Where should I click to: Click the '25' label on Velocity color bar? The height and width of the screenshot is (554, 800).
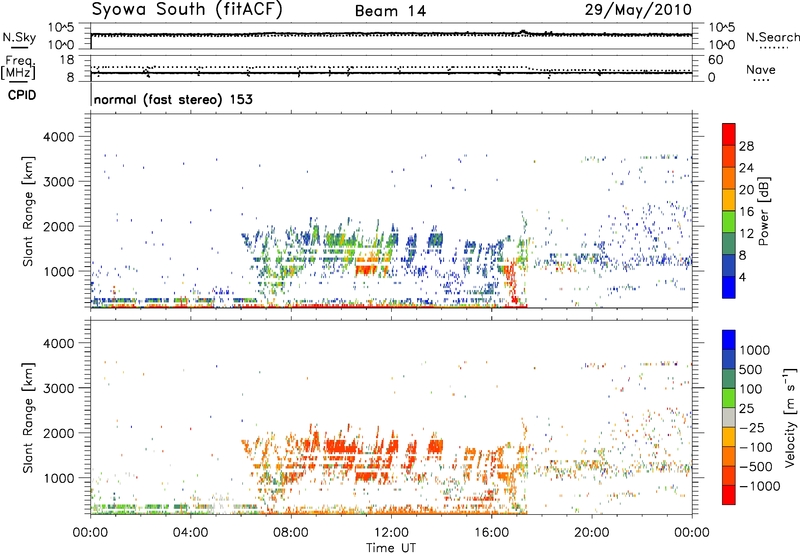(746, 408)
